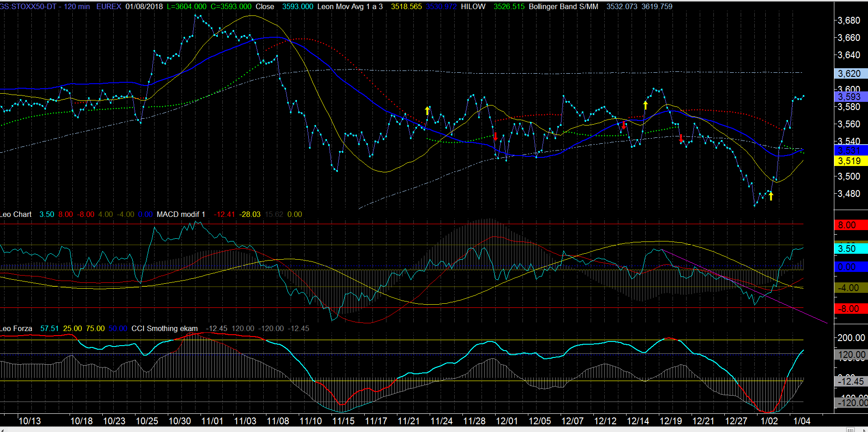Select the MACD modif 1 label
This screenshot has height=432, width=868.
point(181,214)
